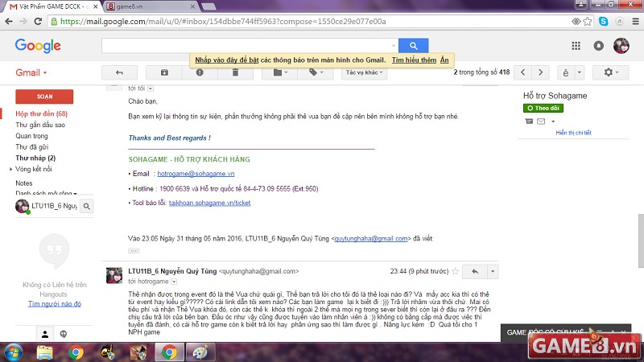The width and height of the screenshot is (644, 362).
Task: Open Paint from the taskbar
Action: [x=200, y=352]
